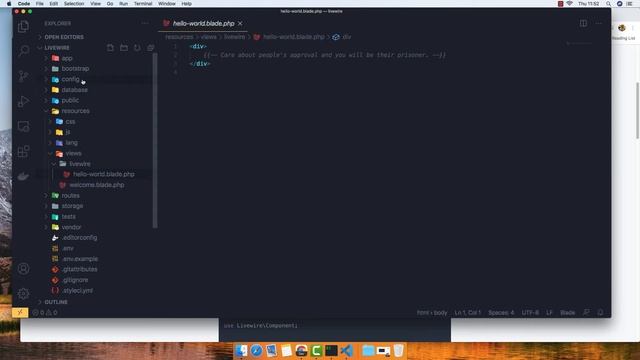
Task: Open the Terminal menu
Action: point(143,4)
